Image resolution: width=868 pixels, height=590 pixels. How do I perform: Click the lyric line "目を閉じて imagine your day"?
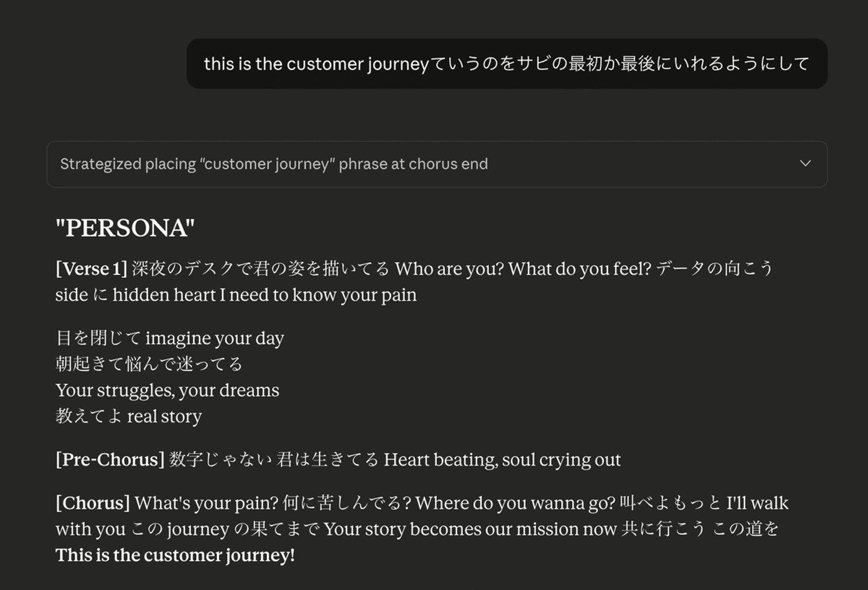coord(169,338)
